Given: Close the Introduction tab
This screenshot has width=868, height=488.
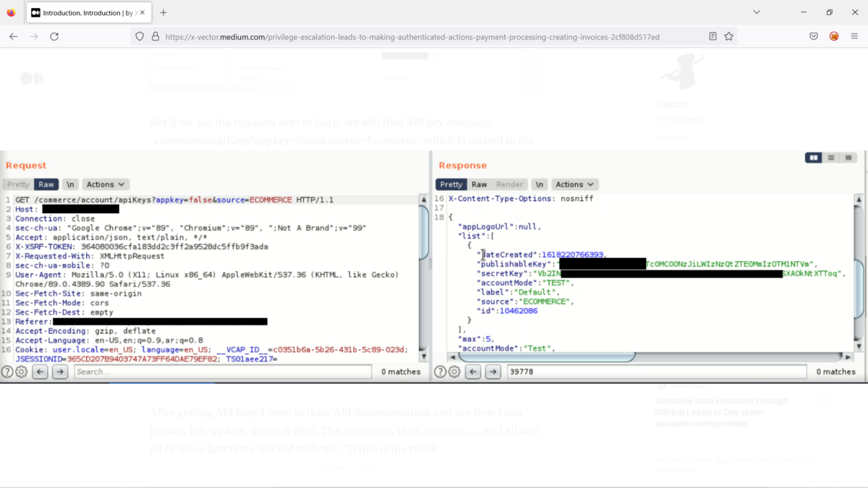Looking at the screenshot, I should tap(142, 12).
